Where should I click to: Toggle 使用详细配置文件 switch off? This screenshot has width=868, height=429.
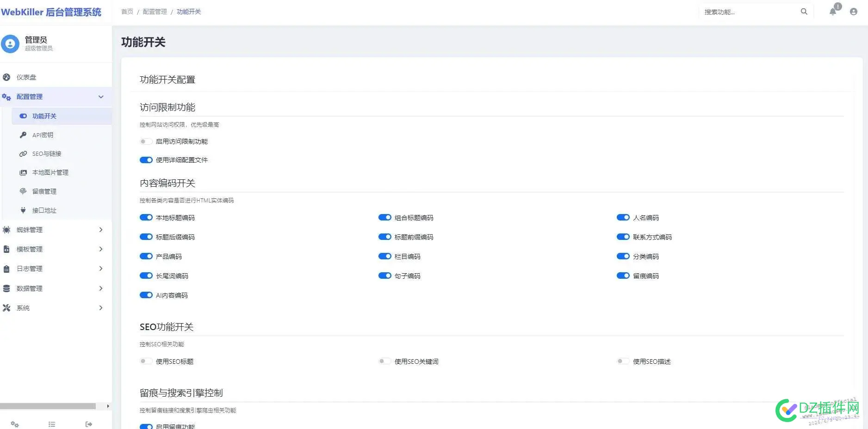click(146, 160)
